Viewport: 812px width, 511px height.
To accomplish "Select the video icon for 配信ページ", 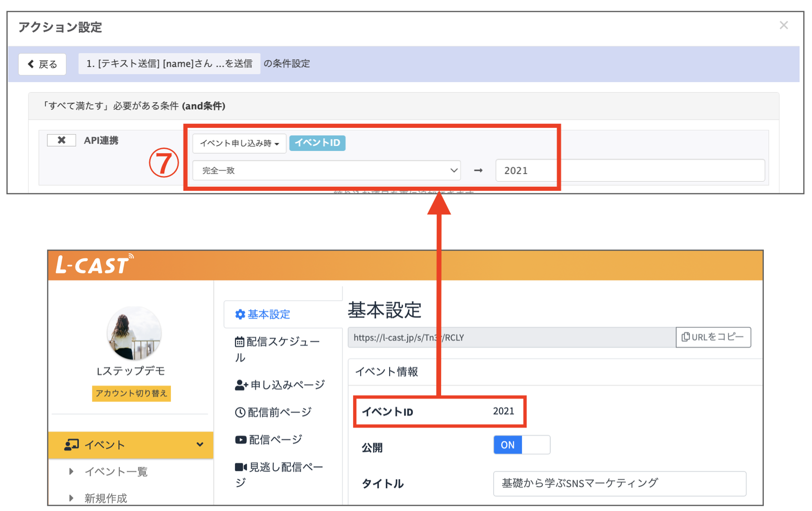I will (240, 439).
